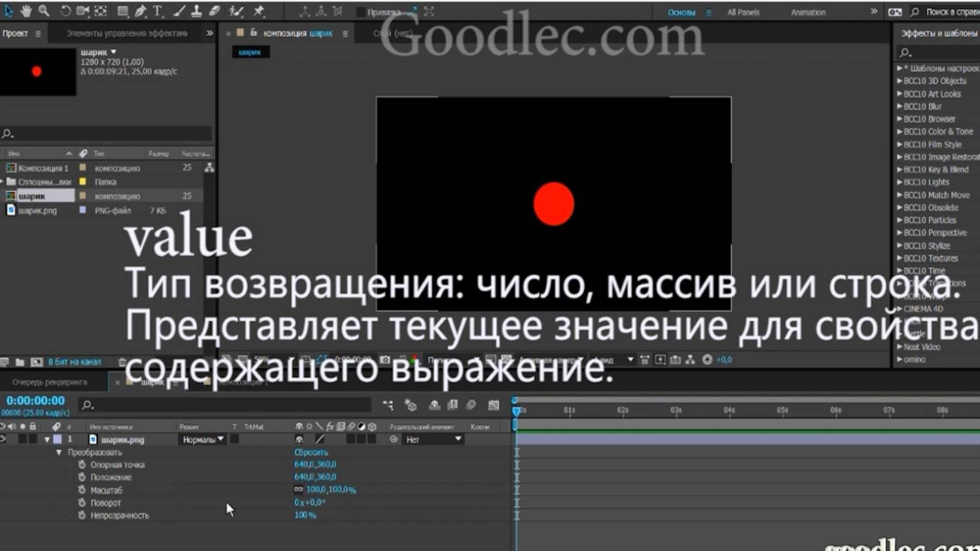980x551 pixels.
Task: Expand the Сплошные заливки folder
Action: click(x=2, y=182)
